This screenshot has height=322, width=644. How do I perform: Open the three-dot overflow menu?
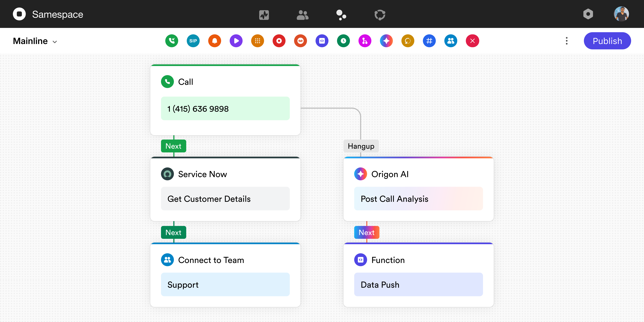tap(566, 41)
